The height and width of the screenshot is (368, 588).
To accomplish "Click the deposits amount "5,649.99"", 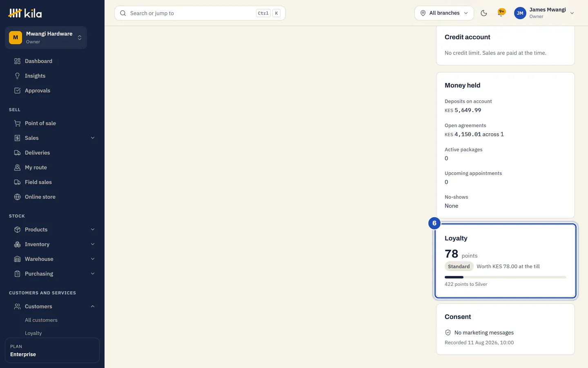I will 468,110.
